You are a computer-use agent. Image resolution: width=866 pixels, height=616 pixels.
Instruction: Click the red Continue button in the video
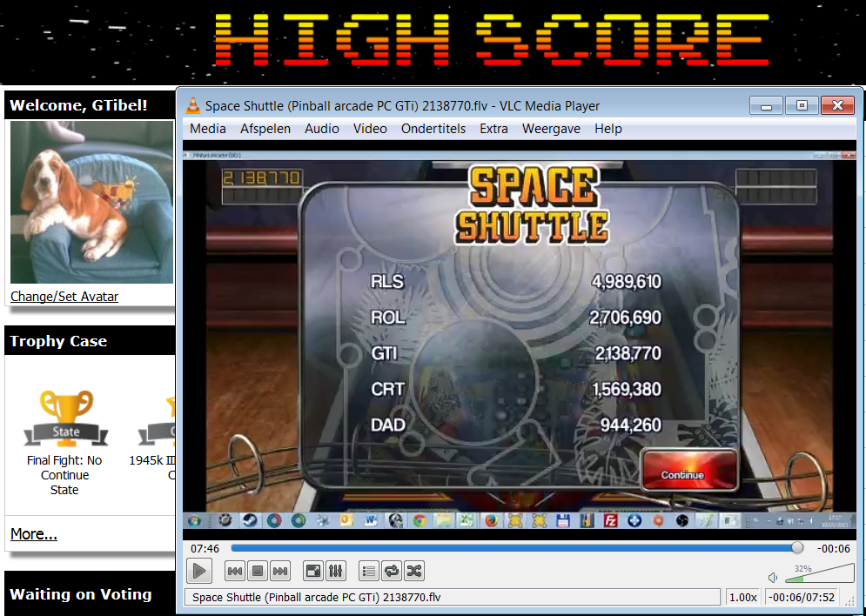689,471
